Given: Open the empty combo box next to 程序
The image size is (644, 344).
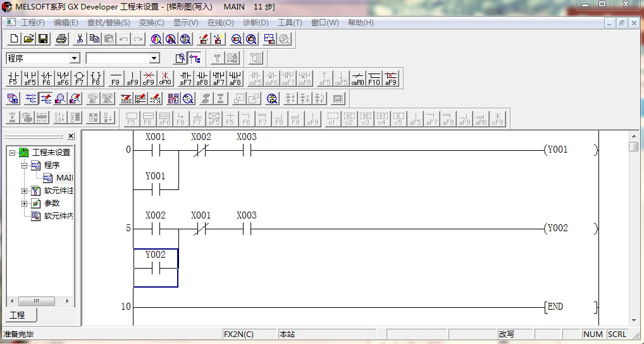Looking at the screenshot, I should click(154, 58).
